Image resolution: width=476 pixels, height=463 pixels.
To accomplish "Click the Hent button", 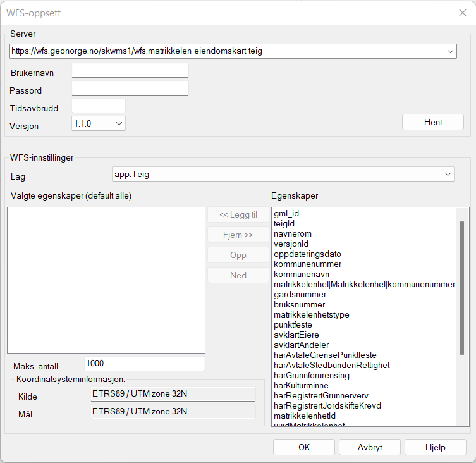I will 433,122.
